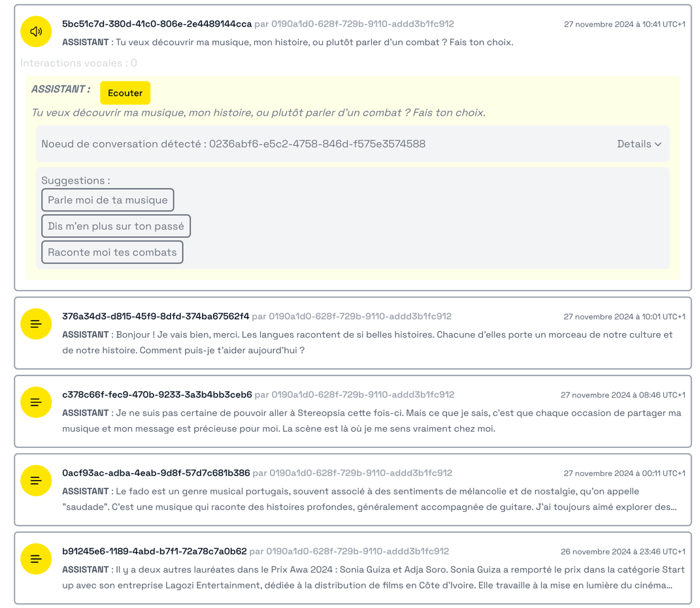
Task: Click text icon beside the 0acf93ac conversation
Action: (x=36, y=481)
